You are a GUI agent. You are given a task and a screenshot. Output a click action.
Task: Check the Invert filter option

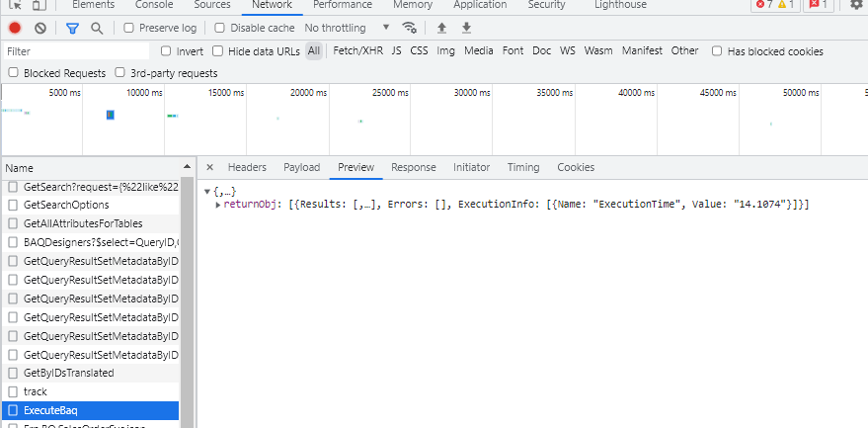tap(166, 51)
